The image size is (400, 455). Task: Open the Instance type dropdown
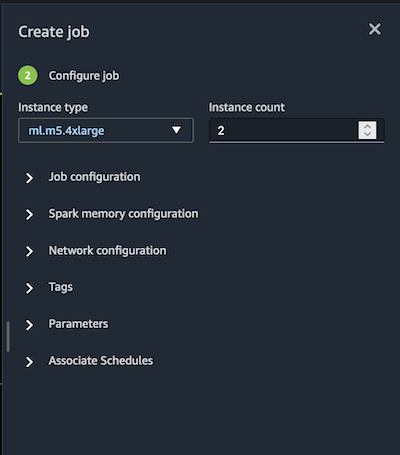106,130
